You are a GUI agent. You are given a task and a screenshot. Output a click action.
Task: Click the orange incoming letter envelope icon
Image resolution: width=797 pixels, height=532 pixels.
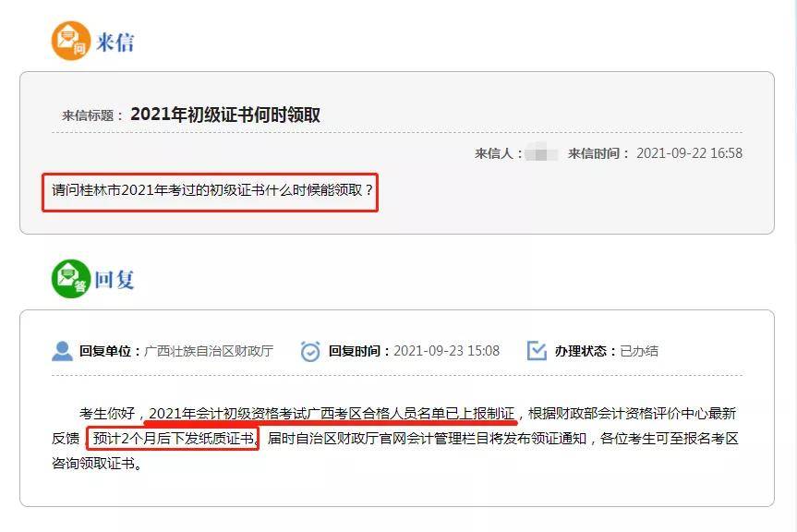tap(71, 41)
